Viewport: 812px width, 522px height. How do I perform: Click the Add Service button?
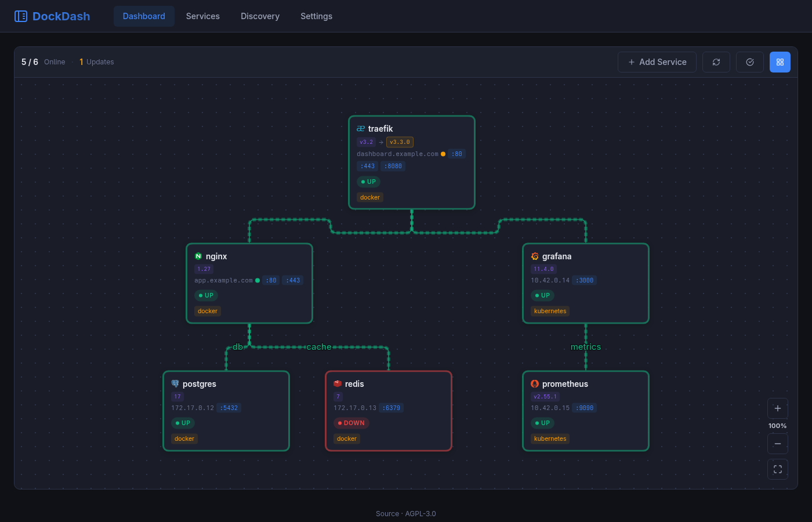coord(657,62)
